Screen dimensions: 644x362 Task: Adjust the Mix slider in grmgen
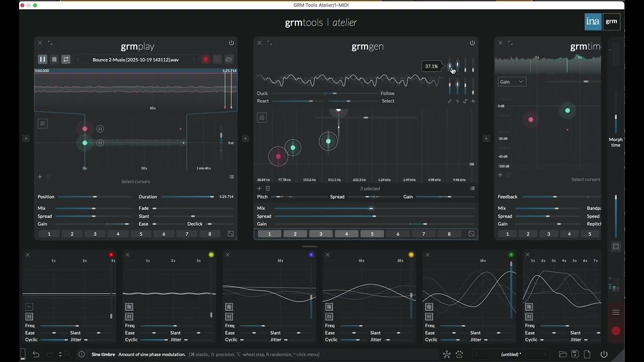click(374, 208)
